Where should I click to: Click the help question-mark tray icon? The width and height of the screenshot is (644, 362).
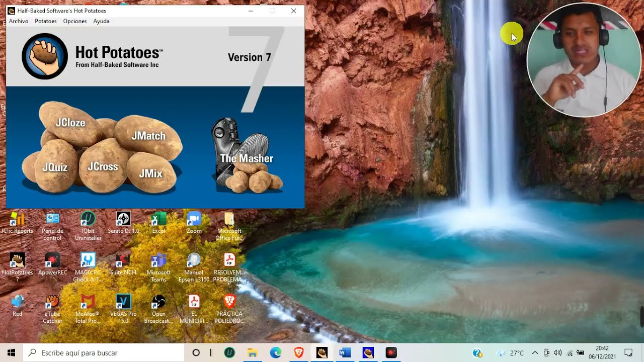pos(477,353)
